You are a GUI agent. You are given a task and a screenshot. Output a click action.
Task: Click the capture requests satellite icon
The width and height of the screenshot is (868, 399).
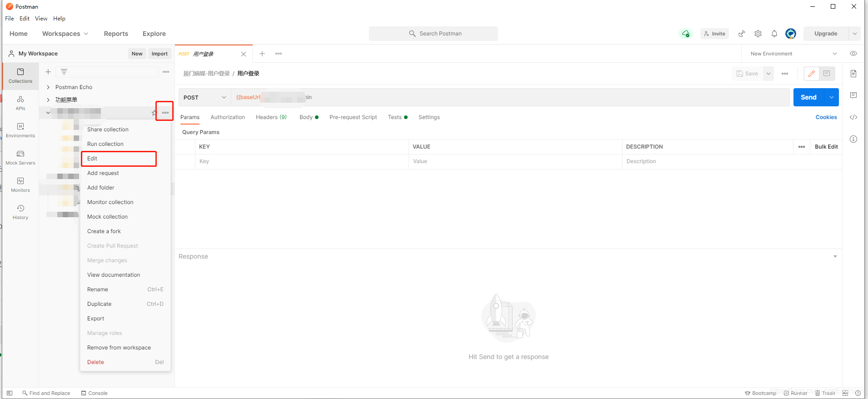742,34
